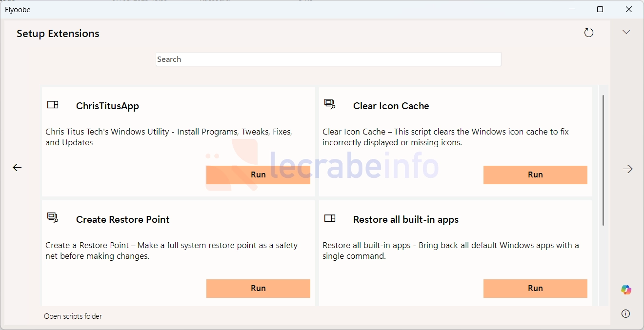Click the Clear Icon Cache card icon
Viewport: 644px width, 330px height.
pyautogui.click(x=330, y=104)
